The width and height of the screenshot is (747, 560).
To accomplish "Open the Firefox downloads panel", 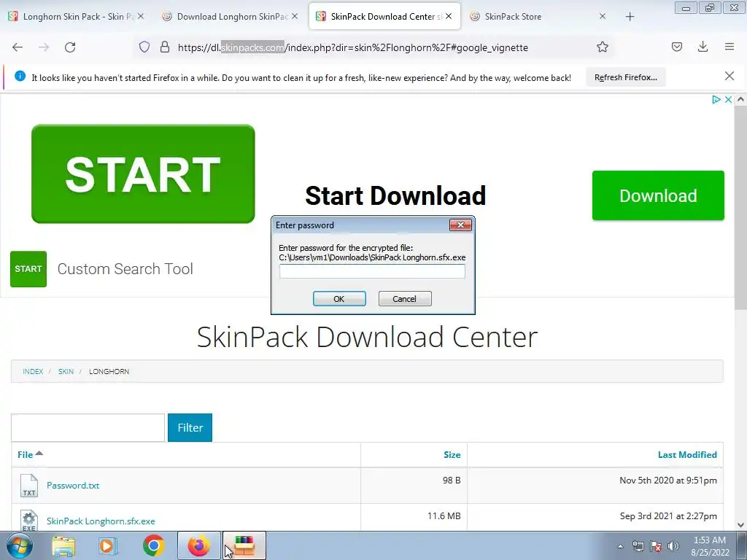I will (703, 47).
